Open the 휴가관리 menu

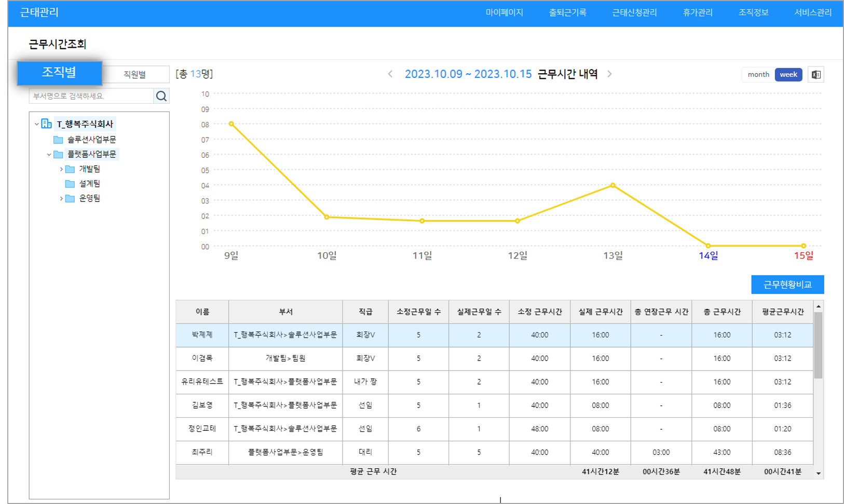click(698, 13)
